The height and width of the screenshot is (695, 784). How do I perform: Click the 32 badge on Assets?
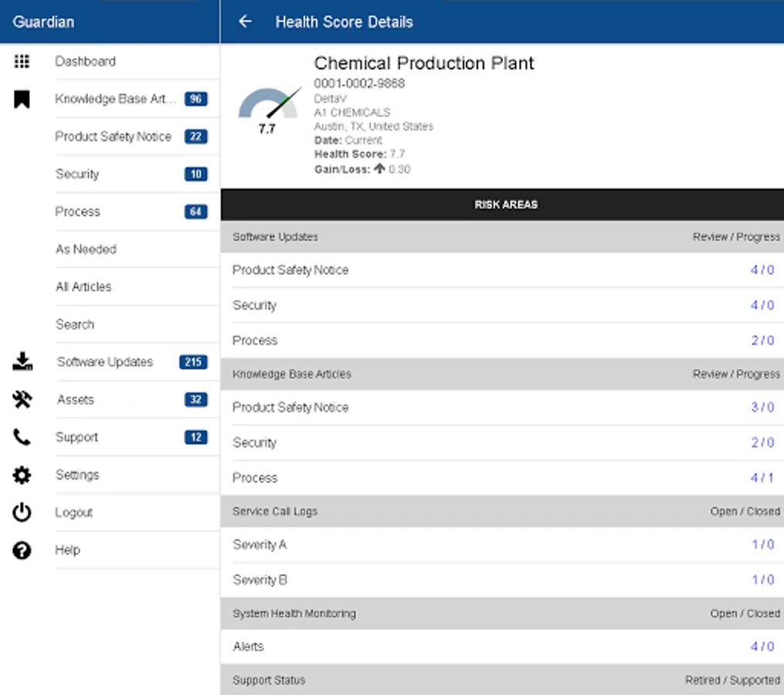coord(195,399)
